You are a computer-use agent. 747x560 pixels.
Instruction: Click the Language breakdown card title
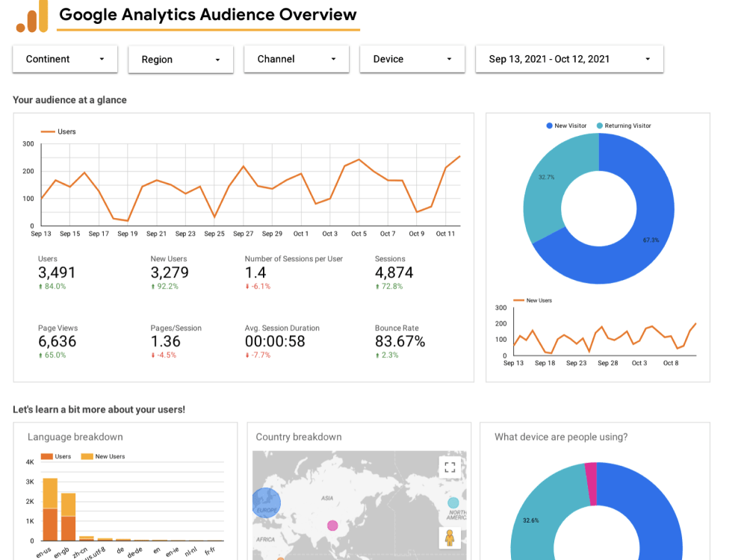pos(75,437)
